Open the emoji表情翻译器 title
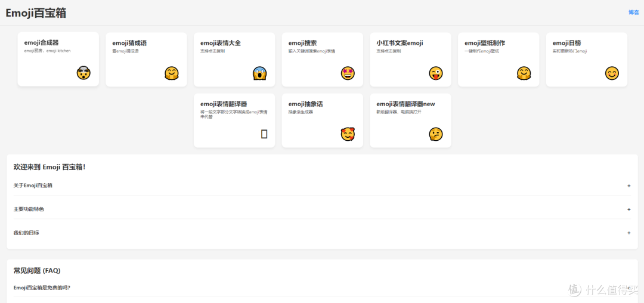 (224, 104)
